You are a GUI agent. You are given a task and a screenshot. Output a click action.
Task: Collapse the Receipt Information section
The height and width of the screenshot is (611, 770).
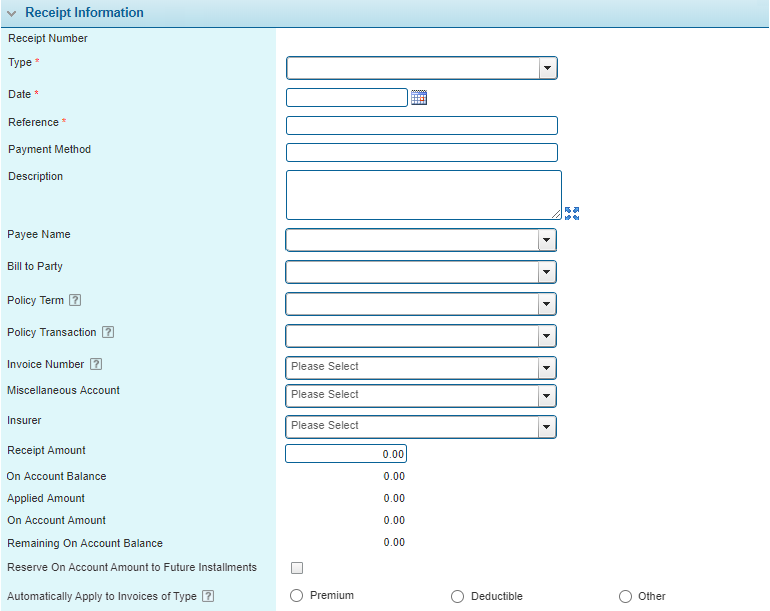pyautogui.click(x=12, y=13)
